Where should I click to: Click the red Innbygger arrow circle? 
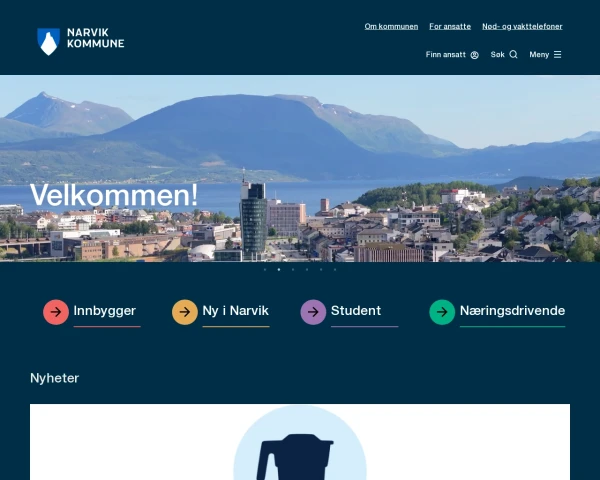coord(56,312)
